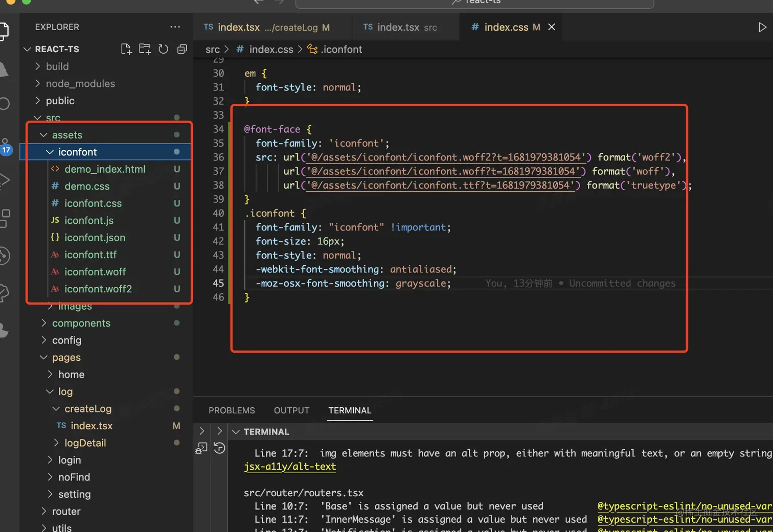Collapse all folders in Explorer
Image resolution: width=773 pixels, height=532 pixels.
coord(182,49)
